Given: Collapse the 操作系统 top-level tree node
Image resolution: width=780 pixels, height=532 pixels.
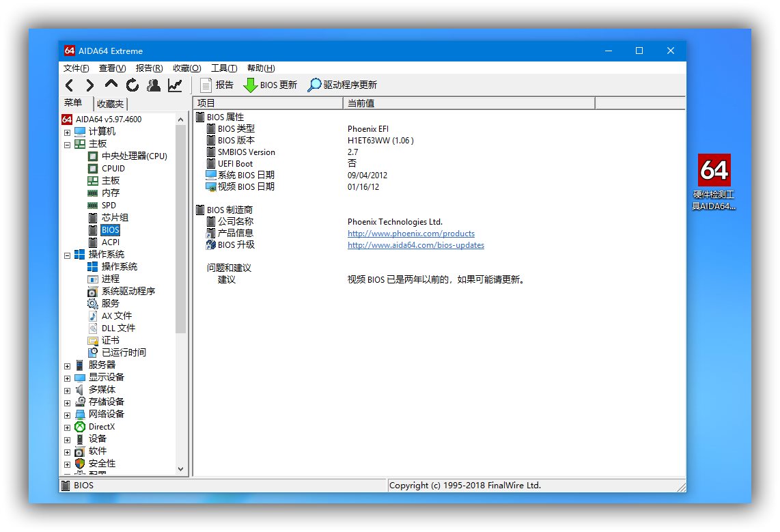Looking at the screenshot, I should click(x=67, y=255).
